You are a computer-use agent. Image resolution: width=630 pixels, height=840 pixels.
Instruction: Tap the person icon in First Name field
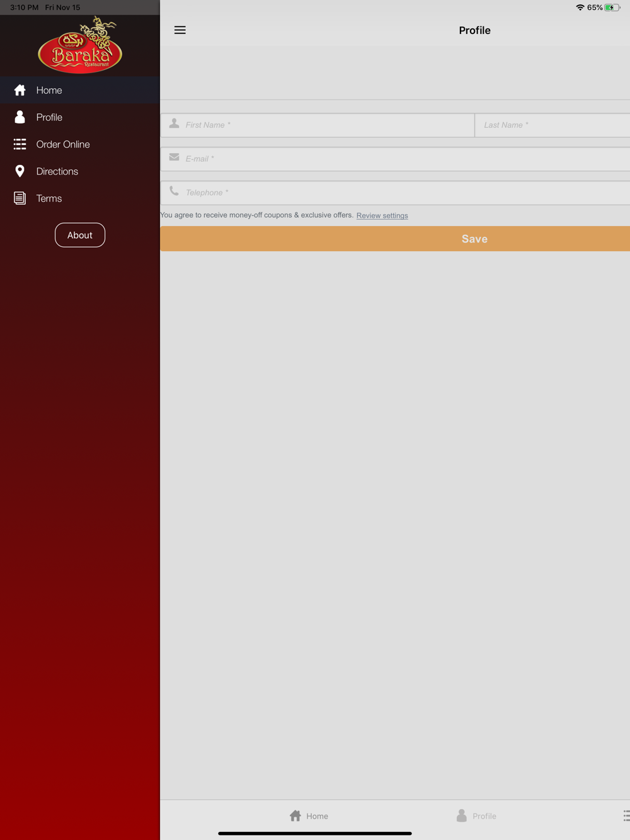pyautogui.click(x=175, y=123)
